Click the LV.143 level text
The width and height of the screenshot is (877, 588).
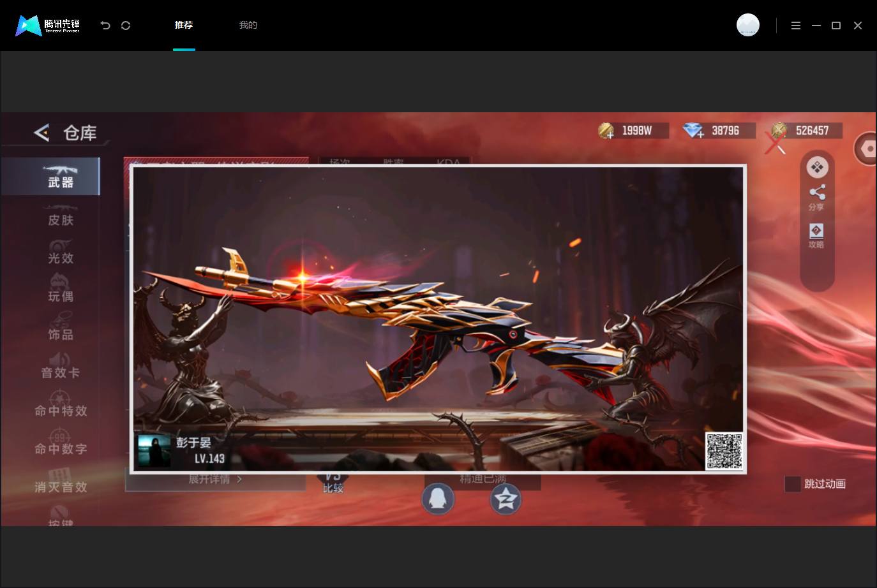coord(209,459)
